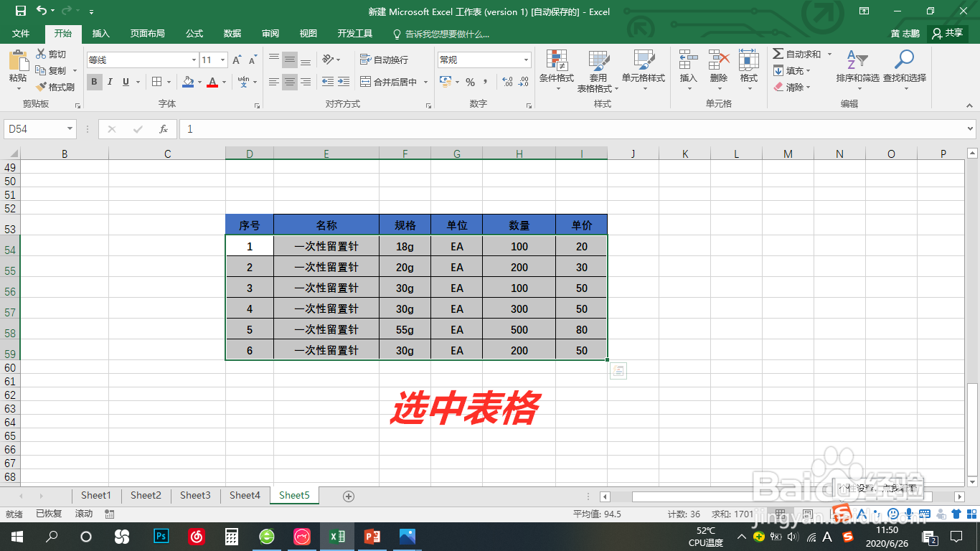The width and height of the screenshot is (980, 551).
Task: Toggle bold formatting
Action: pyautogui.click(x=94, y=82)
